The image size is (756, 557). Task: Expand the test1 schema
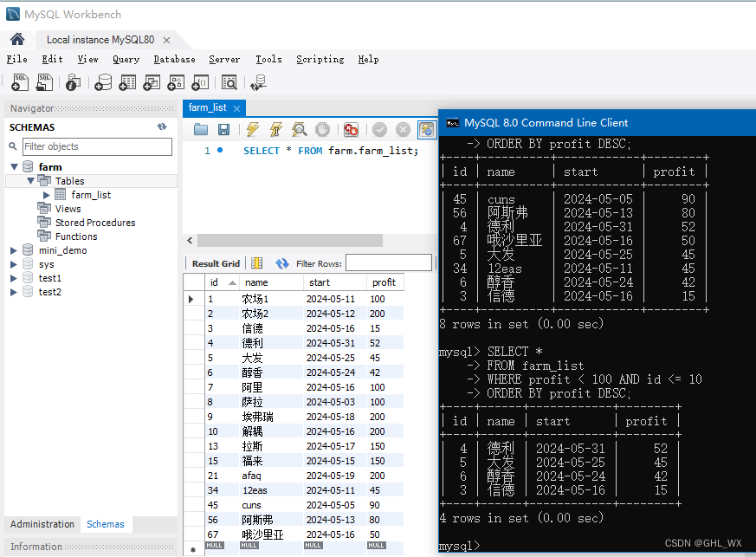tap(14, 278)
